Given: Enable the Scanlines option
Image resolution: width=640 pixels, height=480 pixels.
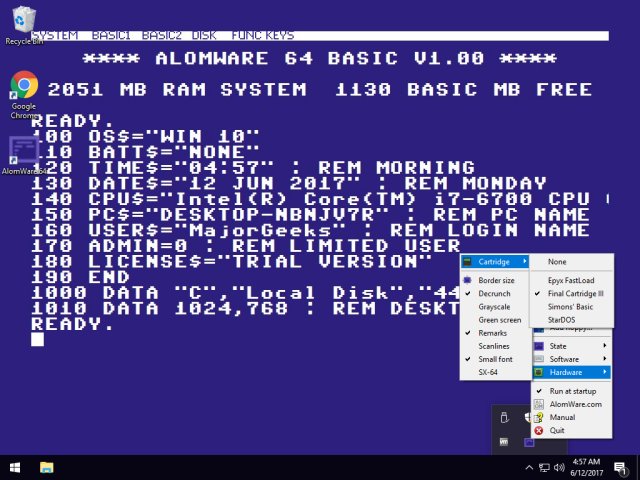Looking at the screenshot, I should (x=496, y=346).
